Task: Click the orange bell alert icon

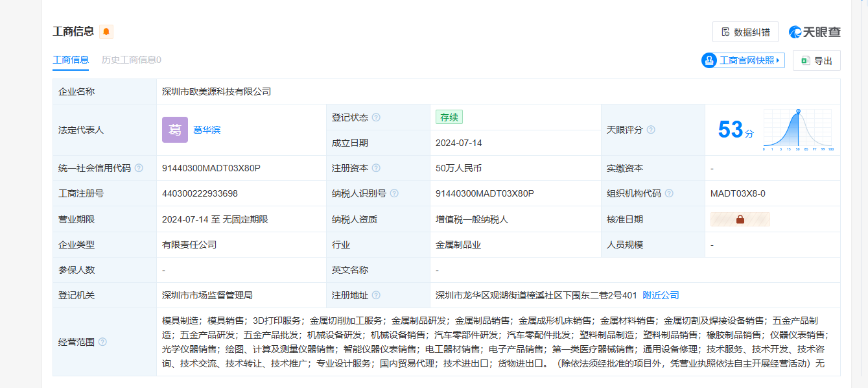Action: (x=106, y=32)
